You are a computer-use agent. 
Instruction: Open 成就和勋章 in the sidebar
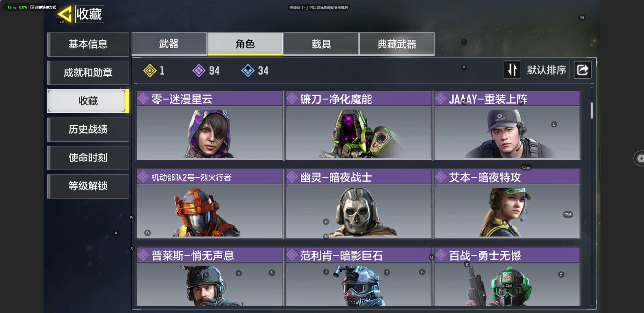88,73
